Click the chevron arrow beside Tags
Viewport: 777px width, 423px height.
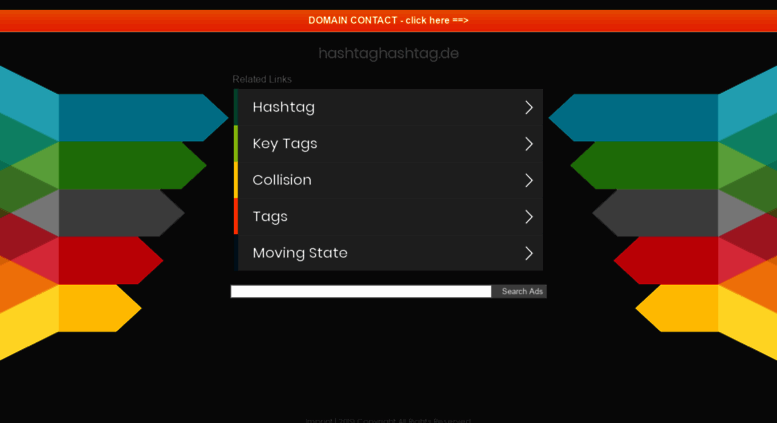(x=529, y=217)
